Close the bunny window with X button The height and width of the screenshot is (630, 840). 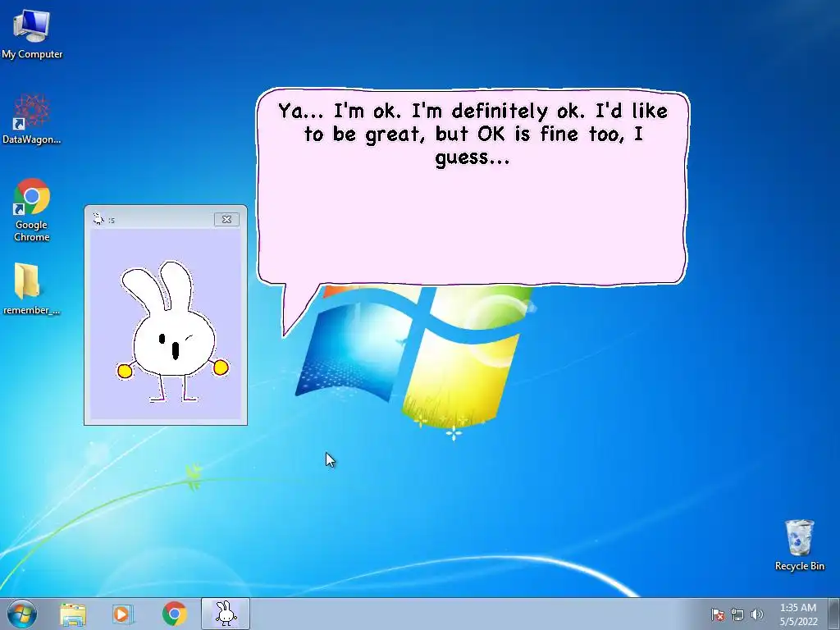226,219
